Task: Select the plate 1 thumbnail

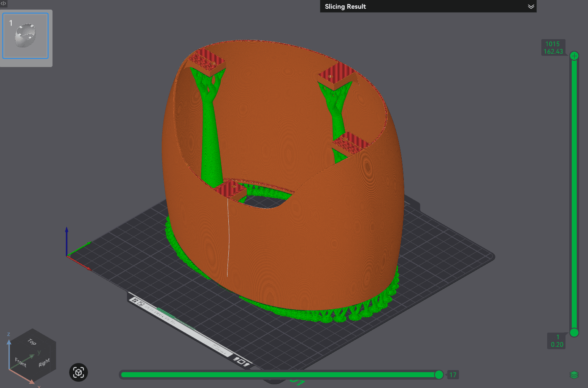Action: tap(25, 36)
